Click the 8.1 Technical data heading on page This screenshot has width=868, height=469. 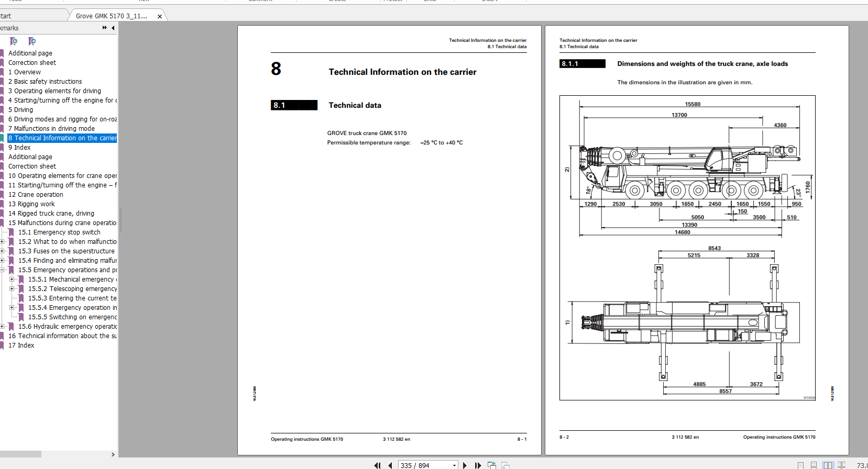(x=355, y=105)
